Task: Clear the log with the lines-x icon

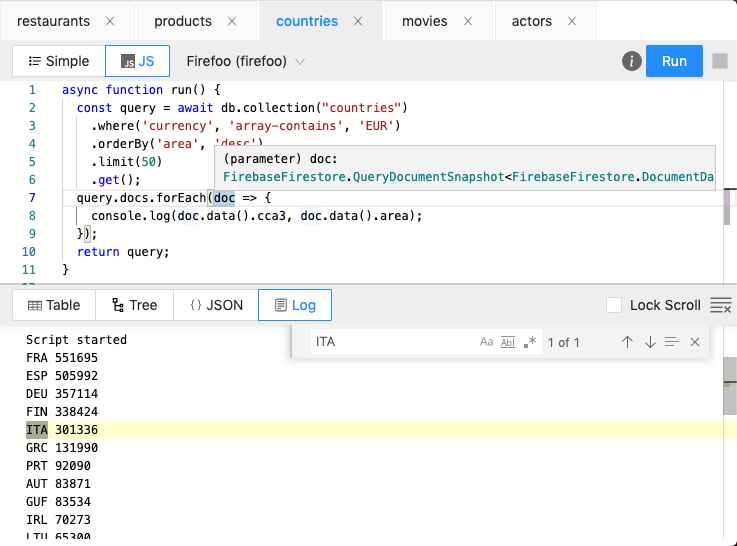Action: point(720,305)
